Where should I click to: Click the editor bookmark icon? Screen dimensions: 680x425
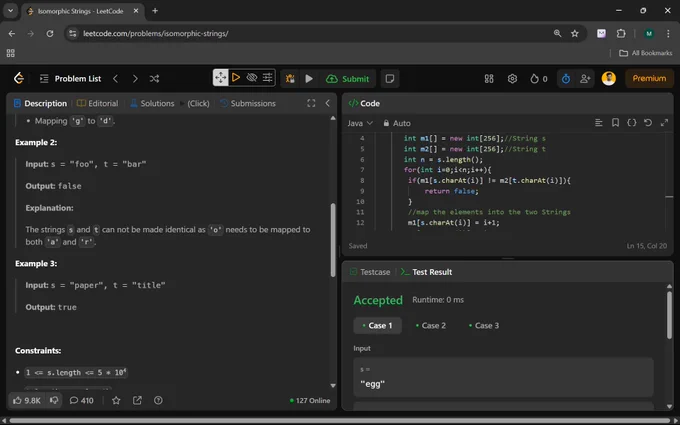pos(615,123)
